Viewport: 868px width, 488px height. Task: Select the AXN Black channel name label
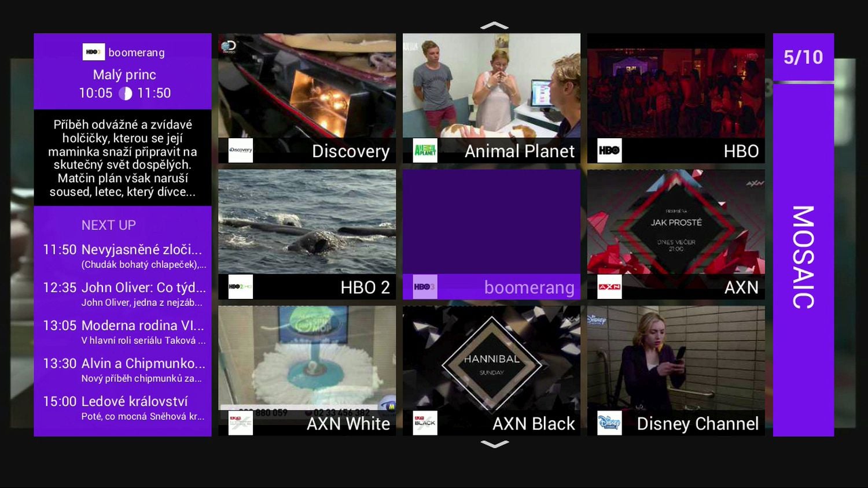534,424
